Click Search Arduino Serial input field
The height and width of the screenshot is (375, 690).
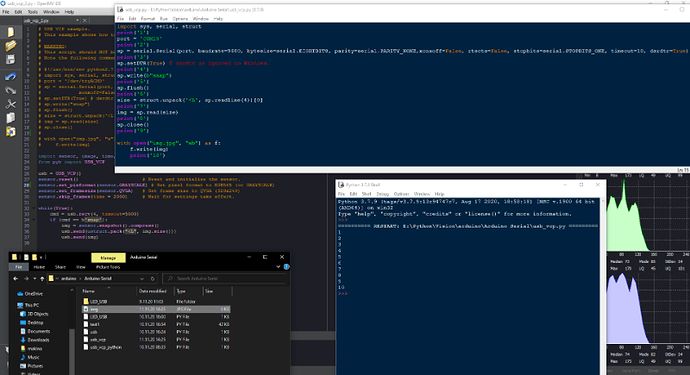click(224, 279)
